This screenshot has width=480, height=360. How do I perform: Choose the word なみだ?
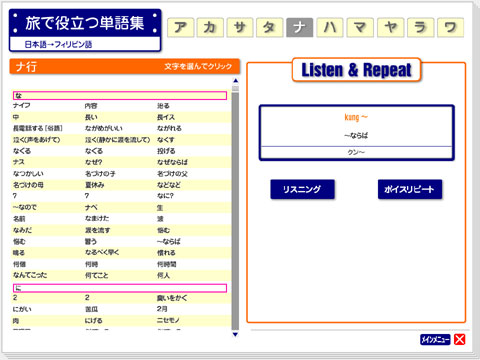click(x=22, y=230)
